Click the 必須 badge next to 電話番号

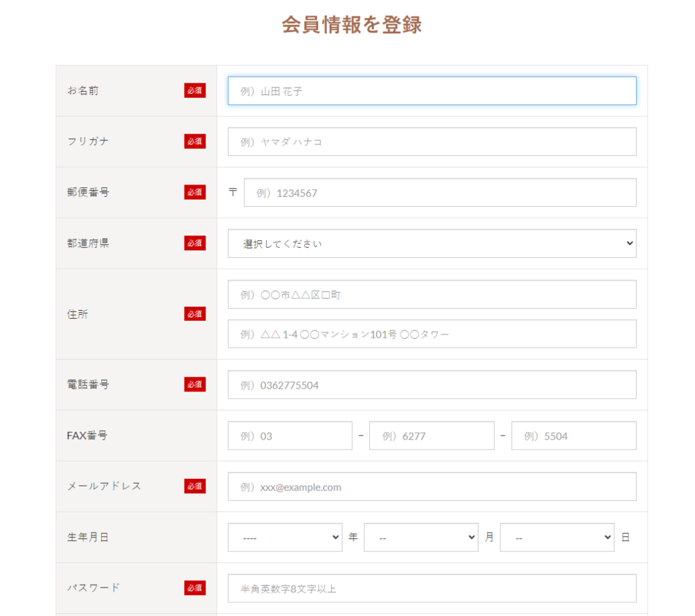point(195,385)
